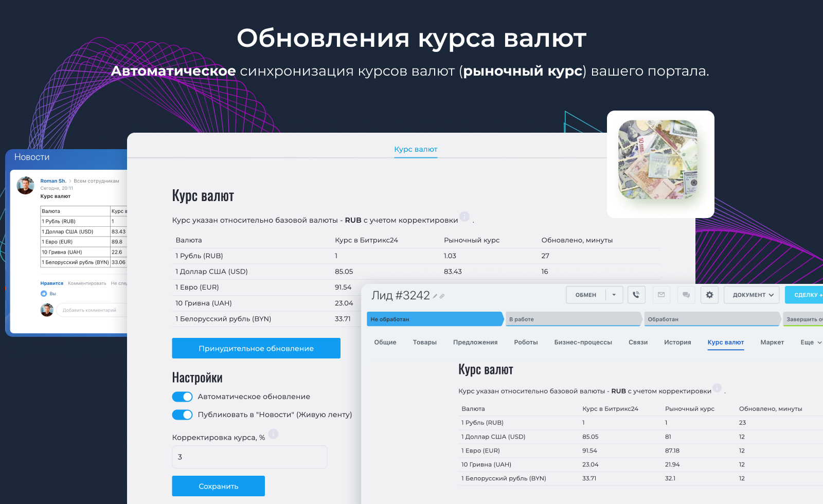This screenshot has width=823, height=504.
Task: Click the Принудительное обновление button
Action: coord(256,348)
